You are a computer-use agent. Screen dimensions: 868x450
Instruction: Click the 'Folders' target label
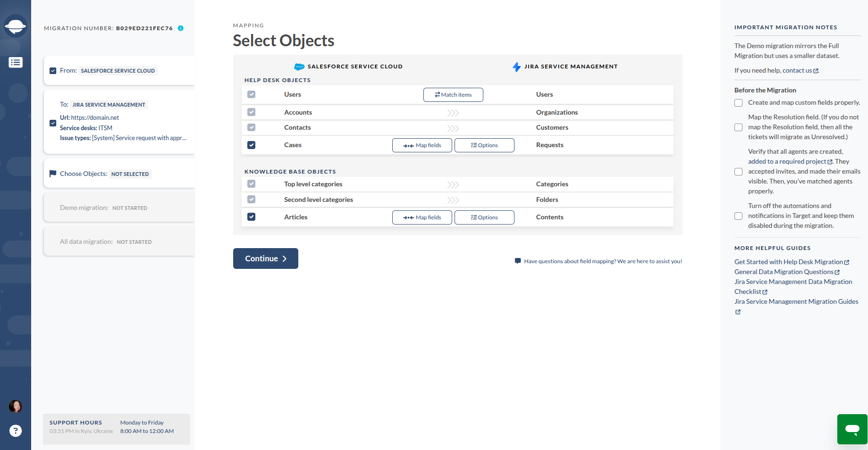pos(547,200)
